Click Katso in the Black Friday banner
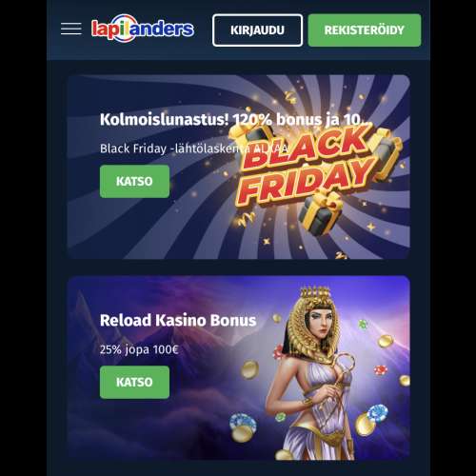 tap(134, 181)
